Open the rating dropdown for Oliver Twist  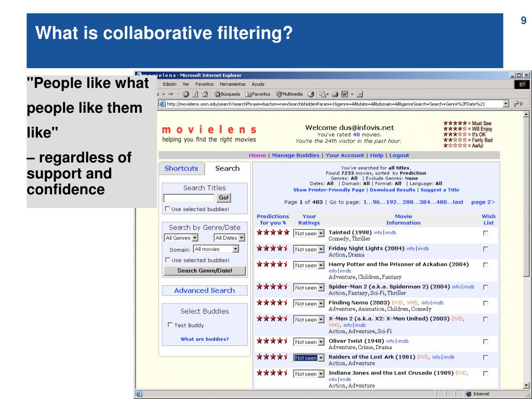(309, 342)
